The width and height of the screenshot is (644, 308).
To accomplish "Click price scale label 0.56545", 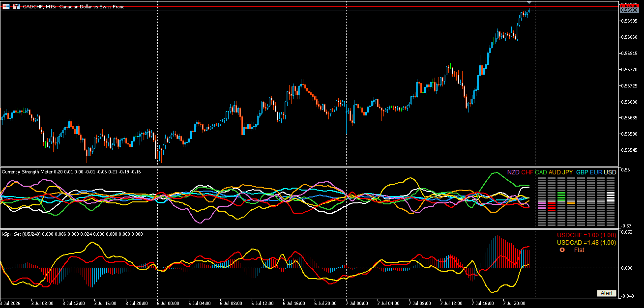I will coord(629,150).
